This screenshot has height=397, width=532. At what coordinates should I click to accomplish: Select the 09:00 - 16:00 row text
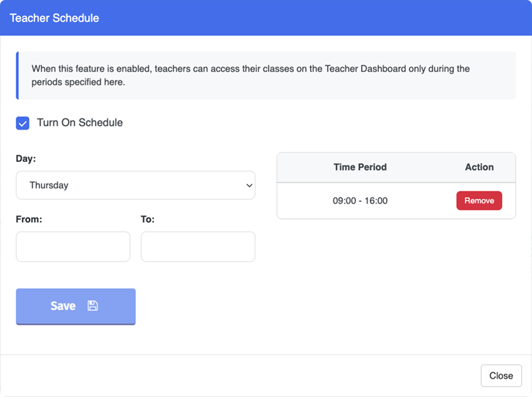click(x=360, y=201)
